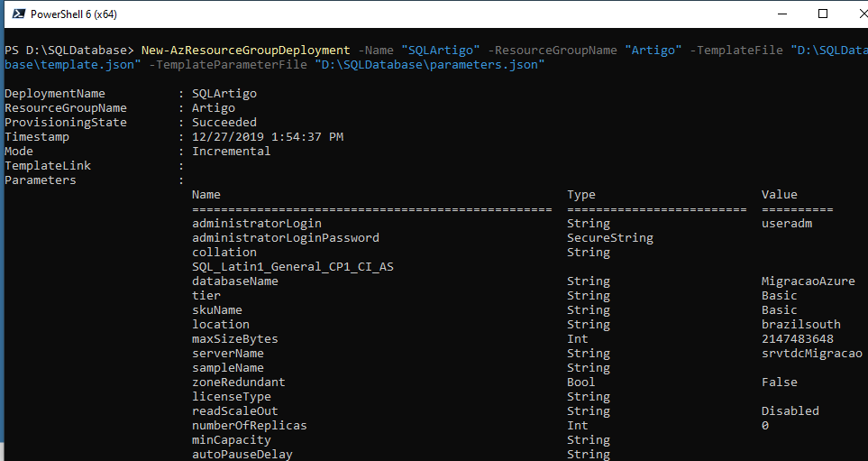Click the SQL_Latin1_General_CP1_CI_AS collation text
Image resolution: width=868 pixels, height=461 pixels.
coord(292,267)
